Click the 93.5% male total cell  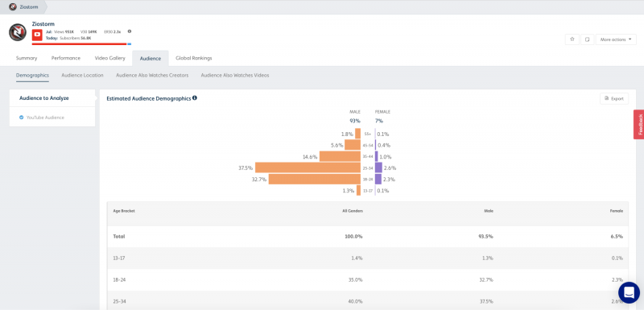[485, 237]
